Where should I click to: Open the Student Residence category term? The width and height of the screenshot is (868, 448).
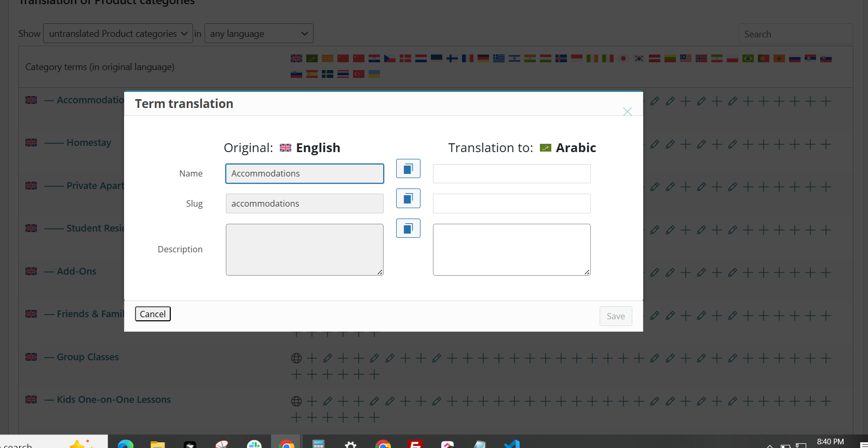(96, 228)
